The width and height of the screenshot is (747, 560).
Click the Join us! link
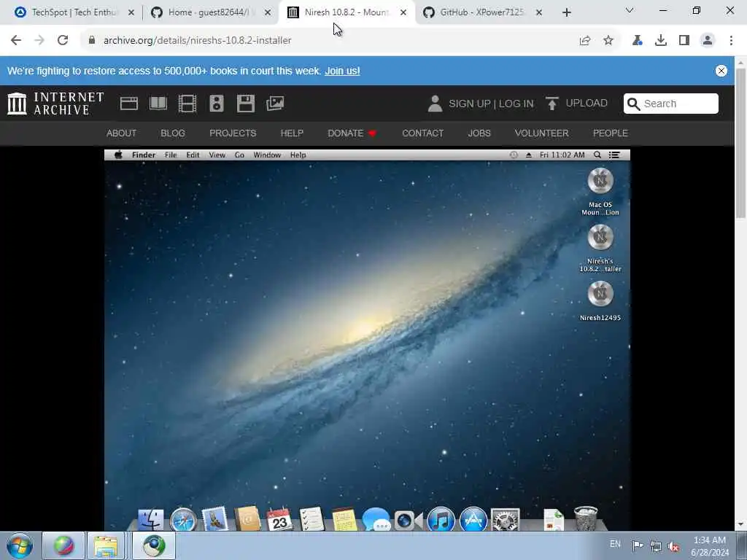tap(343, 71)
